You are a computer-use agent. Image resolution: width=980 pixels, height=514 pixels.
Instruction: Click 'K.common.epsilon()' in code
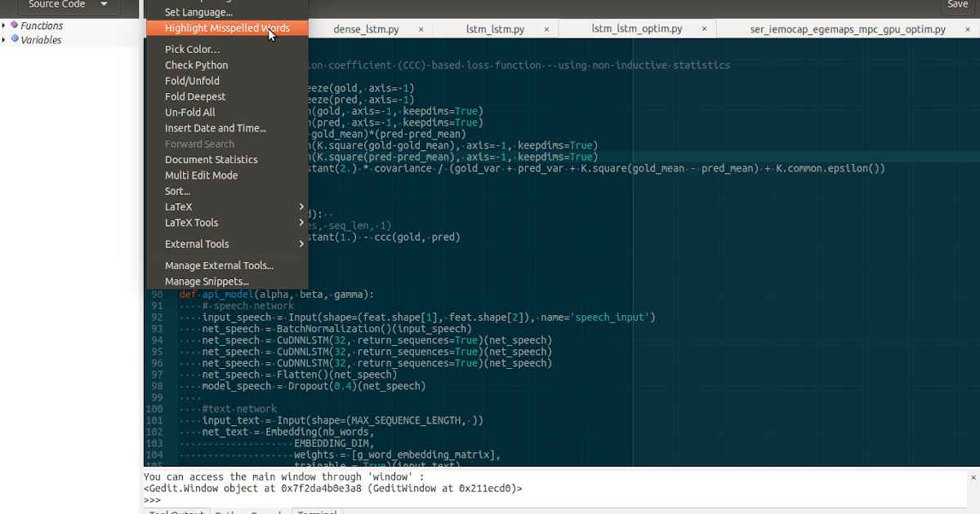coord(828,169)
